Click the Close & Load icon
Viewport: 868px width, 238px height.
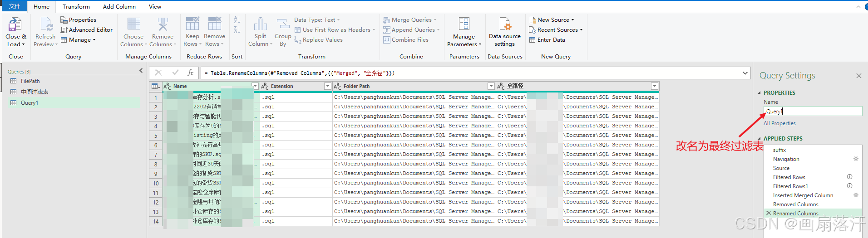(x=15, y=24)
